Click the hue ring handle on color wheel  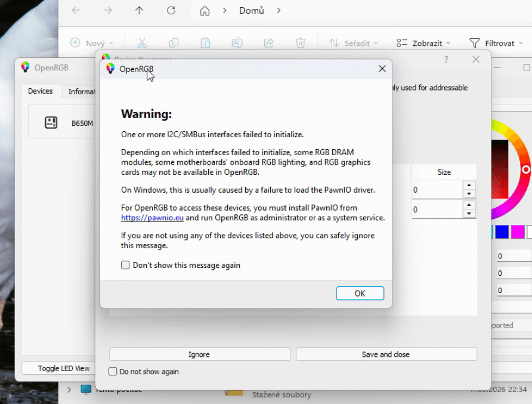pyautogui.click(x=526, y=169)
